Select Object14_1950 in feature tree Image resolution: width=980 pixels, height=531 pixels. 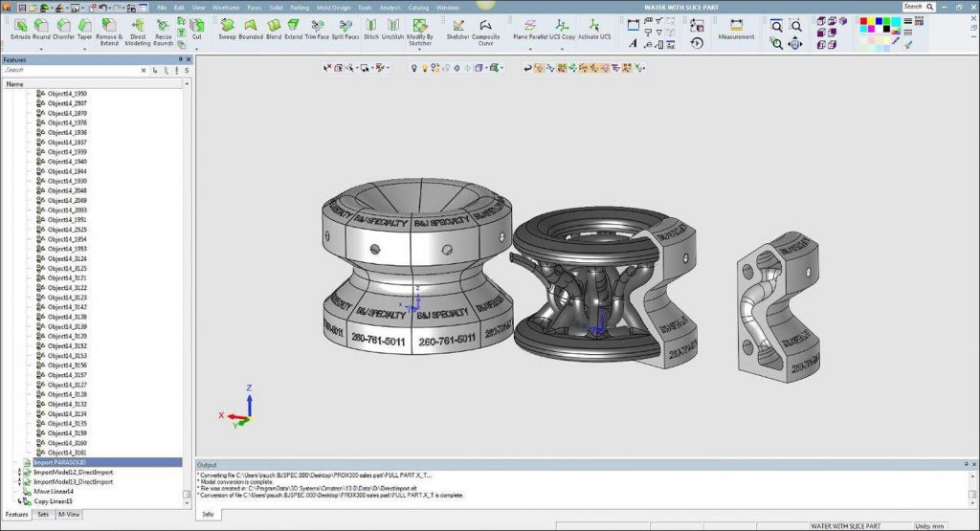click(x=67, y=94)
